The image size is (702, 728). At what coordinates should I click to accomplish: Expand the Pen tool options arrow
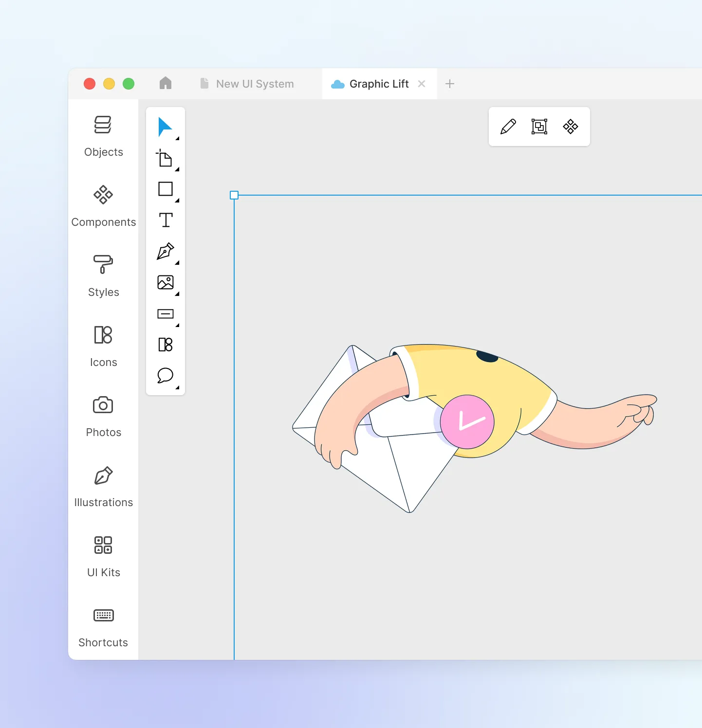point(177,263)
